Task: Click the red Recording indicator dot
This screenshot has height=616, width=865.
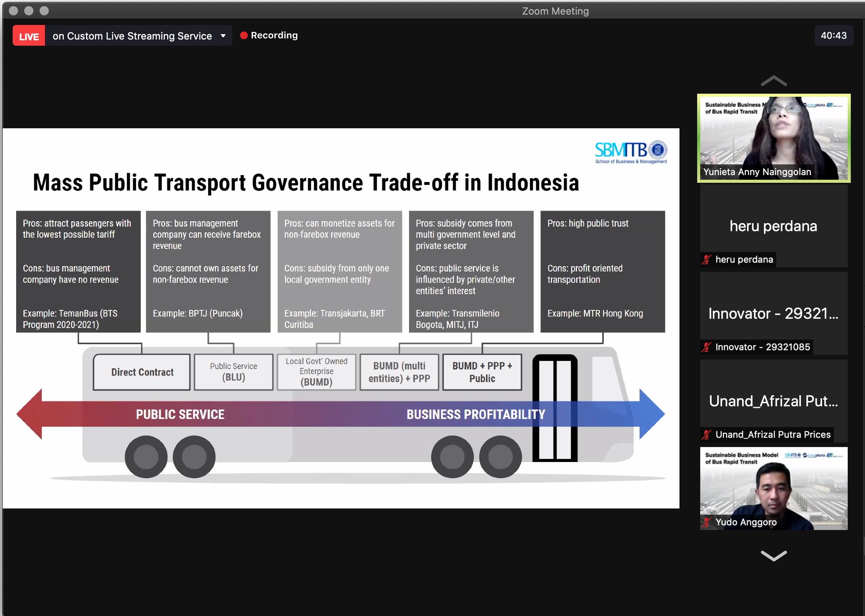Action: [x=244, y=35]
